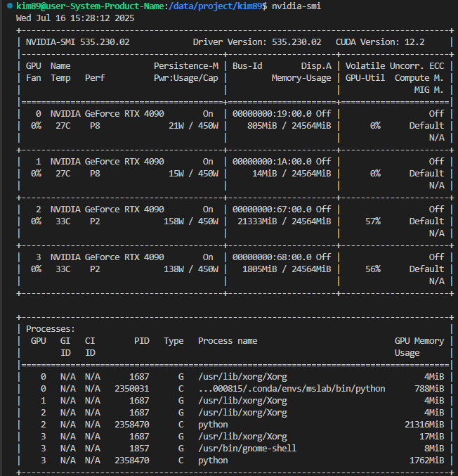This screenshot has height=476, width=458.
Task: Click the /usr/bin/gnome-shell process name
Action: [x=247, y=449]
